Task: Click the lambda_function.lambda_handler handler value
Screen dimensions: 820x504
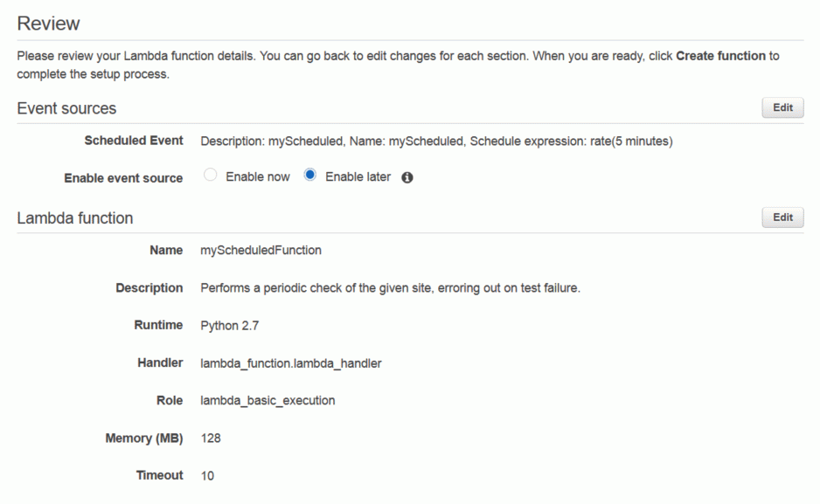Action: [x=291, y=363]
